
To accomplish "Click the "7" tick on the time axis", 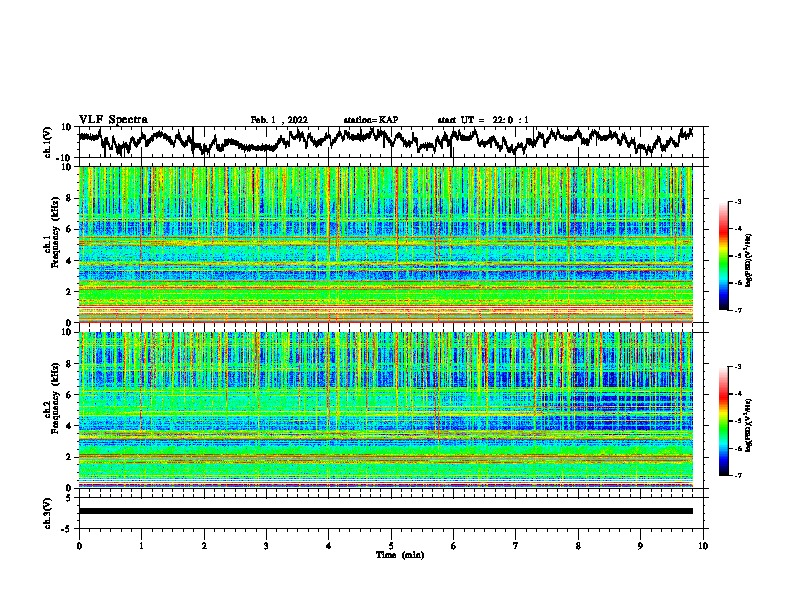I will pyautogui.click(x=516, y=546).
